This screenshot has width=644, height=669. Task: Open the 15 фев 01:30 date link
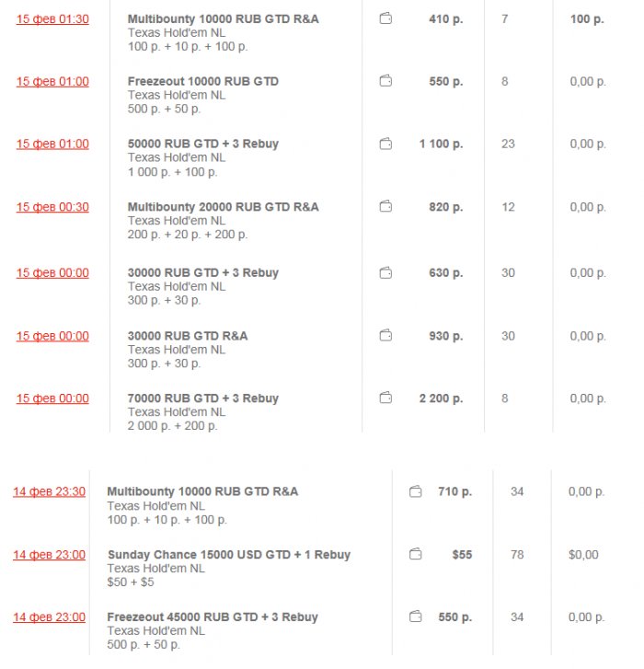coord(52,18)
